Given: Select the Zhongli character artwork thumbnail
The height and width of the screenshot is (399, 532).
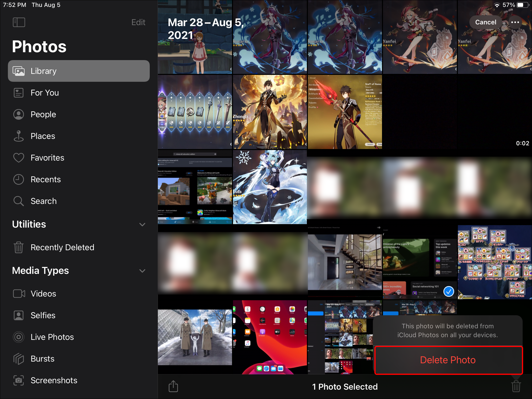Looking at the screenshot, I should point(270,112).
